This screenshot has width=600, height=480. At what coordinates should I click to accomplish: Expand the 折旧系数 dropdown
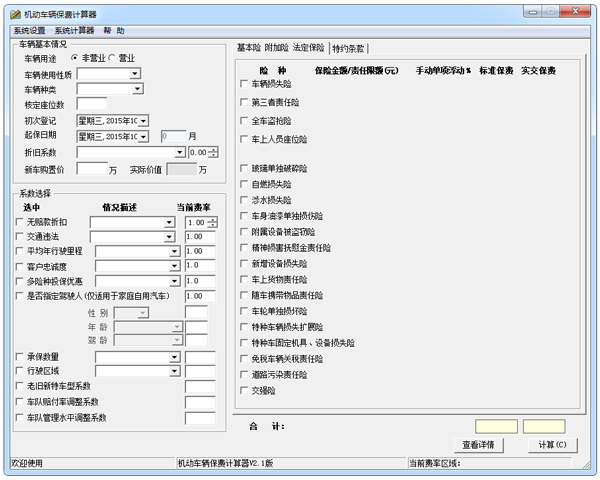coord(180,152)
